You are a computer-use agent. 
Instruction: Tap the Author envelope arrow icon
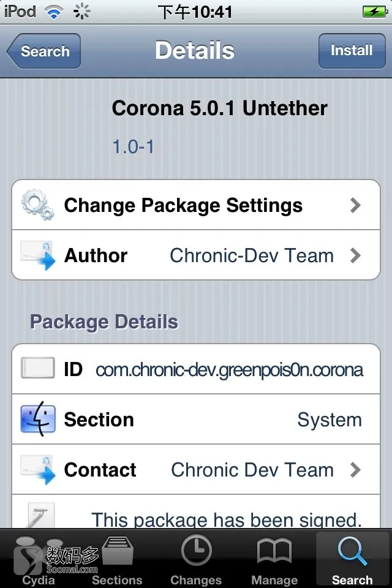(x=38, y=255)
